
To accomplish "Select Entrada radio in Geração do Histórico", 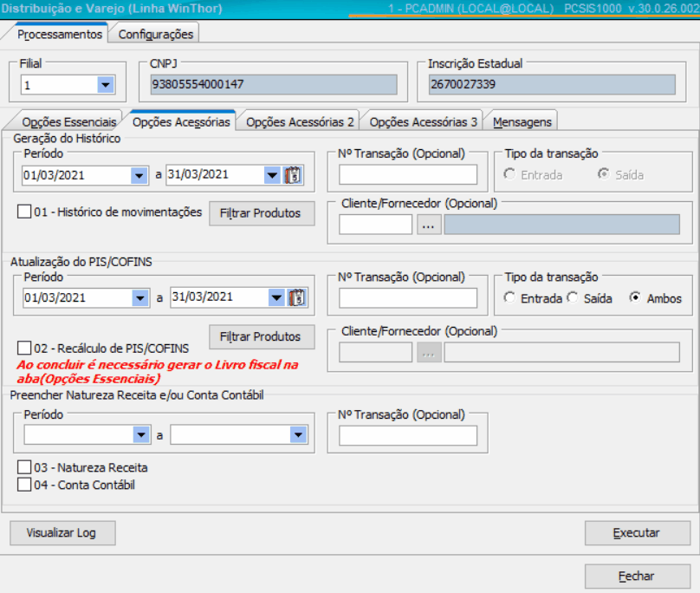I will [509, 174].
